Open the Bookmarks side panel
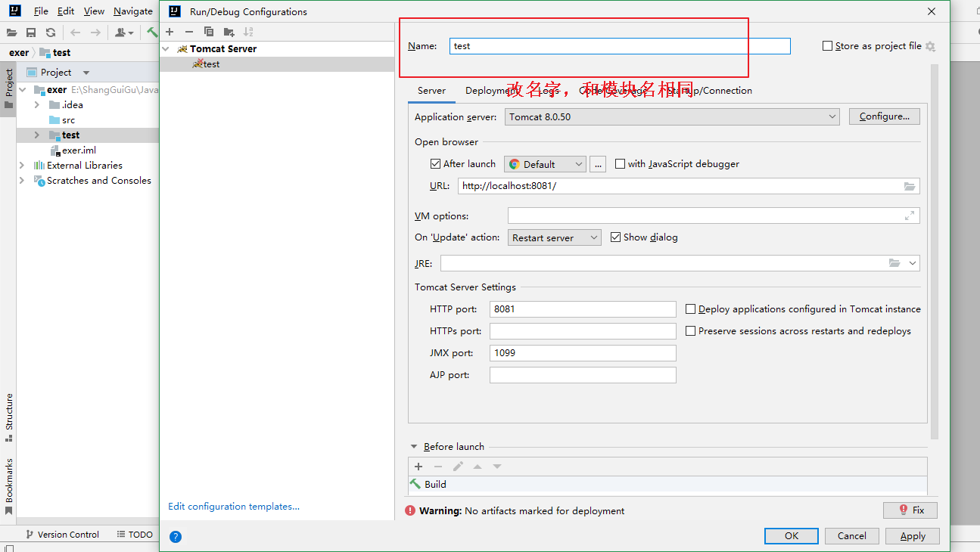Viewport: 980px width, 552px height. tap(9, 485)
